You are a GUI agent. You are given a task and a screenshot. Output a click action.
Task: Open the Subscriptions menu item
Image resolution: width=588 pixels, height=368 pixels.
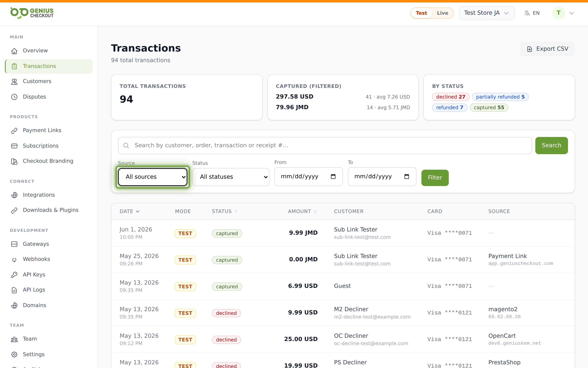coord(49,146)
